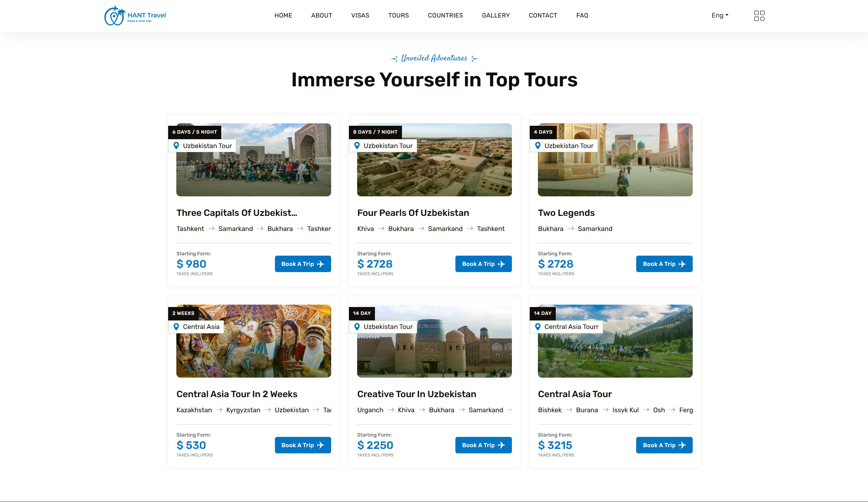Expand the Eng language dropdown

point(719,15)
